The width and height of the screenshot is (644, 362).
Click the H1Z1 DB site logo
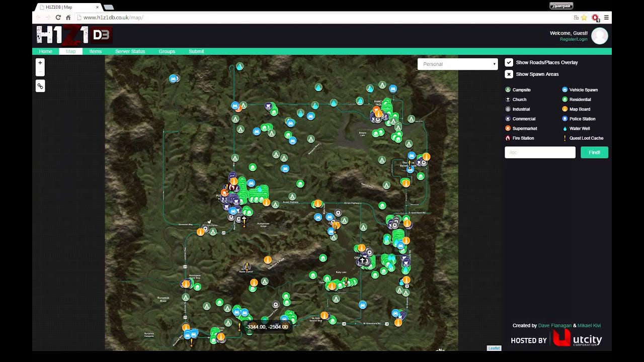[74, 35]
